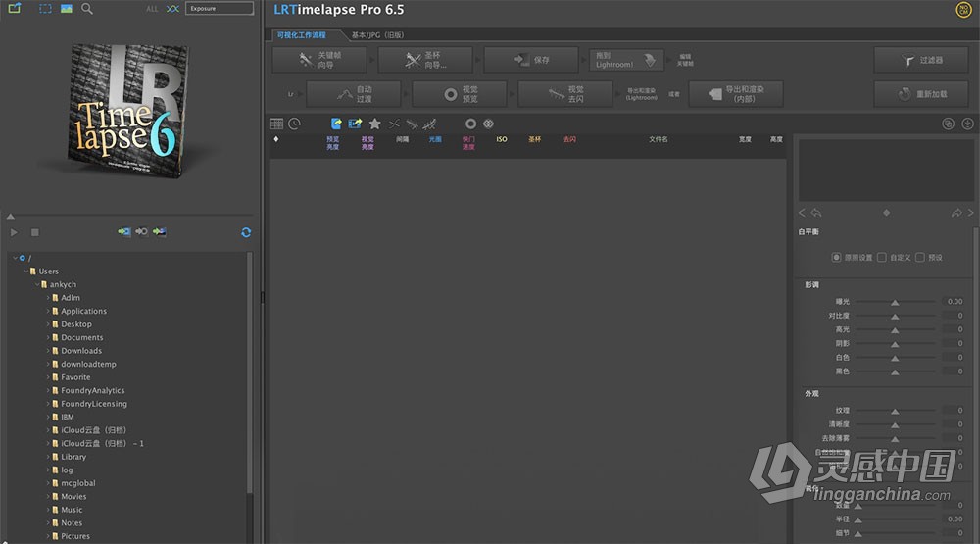Click the 保存 button
Screen dimensions: 980x544
[531, 60]
